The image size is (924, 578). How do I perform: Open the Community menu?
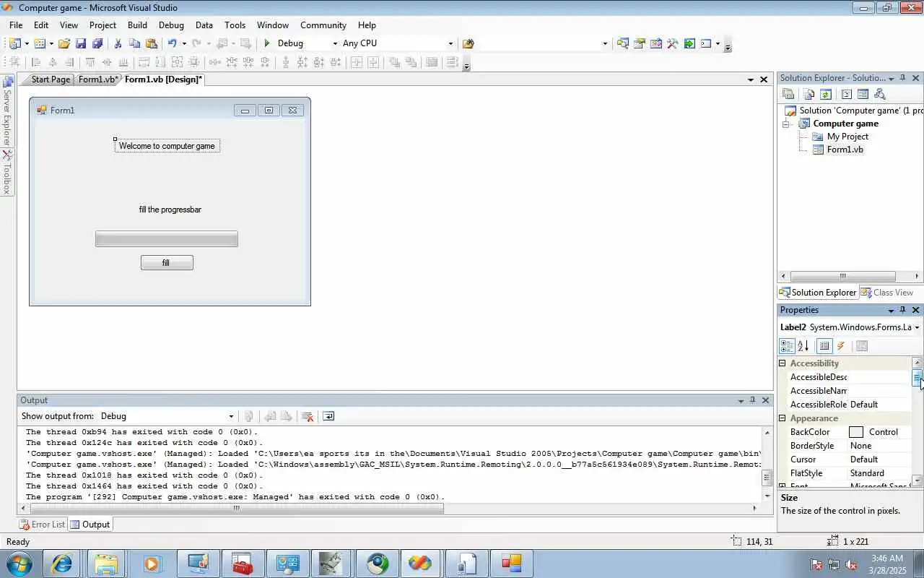[x=323, y=25]
